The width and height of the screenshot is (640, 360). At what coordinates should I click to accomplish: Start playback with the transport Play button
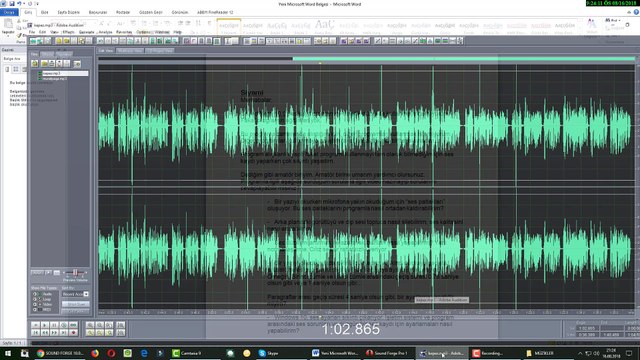[x=45, y=325]
